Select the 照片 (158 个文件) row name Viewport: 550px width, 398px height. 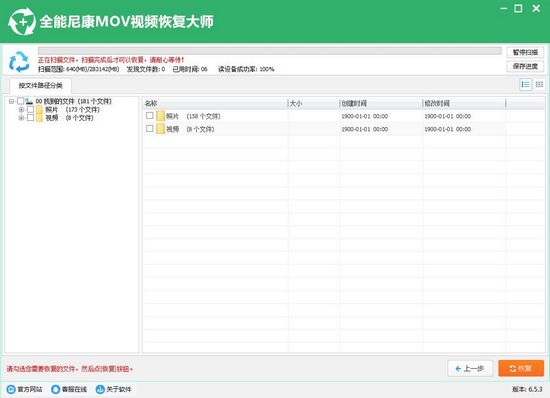(x=193, y=116)
